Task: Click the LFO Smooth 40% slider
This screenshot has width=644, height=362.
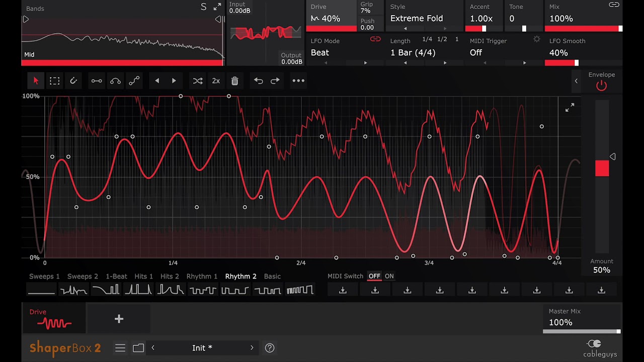Action: [584, 63]
